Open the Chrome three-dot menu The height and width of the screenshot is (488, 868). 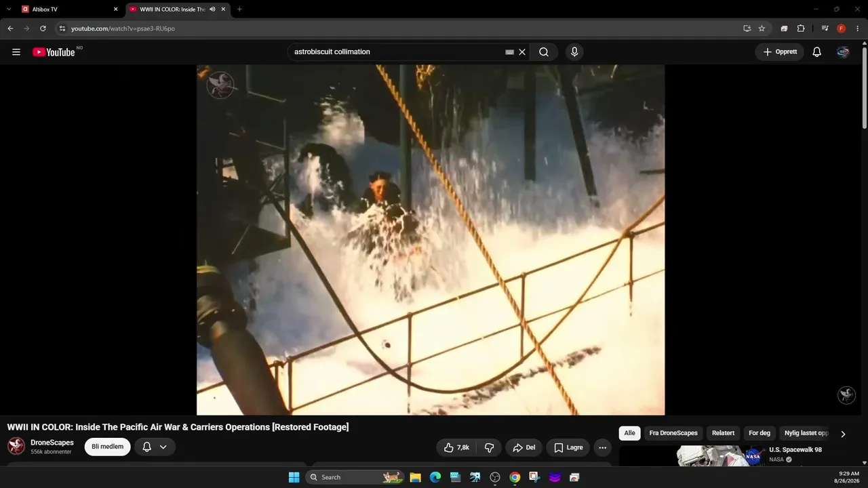point(858,28)
